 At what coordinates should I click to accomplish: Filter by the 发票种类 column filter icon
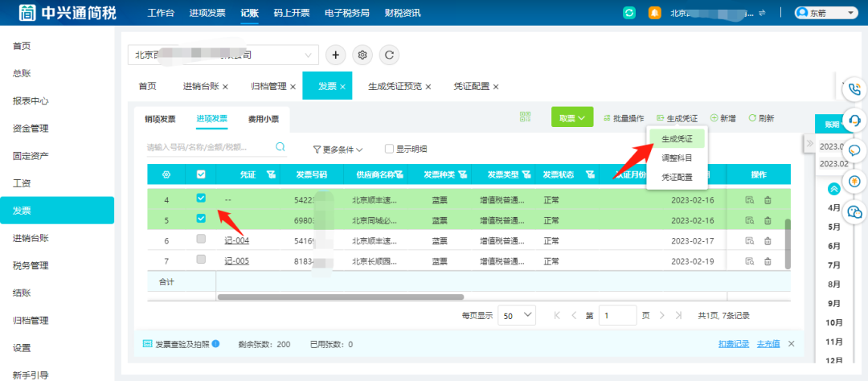(462, 174)
